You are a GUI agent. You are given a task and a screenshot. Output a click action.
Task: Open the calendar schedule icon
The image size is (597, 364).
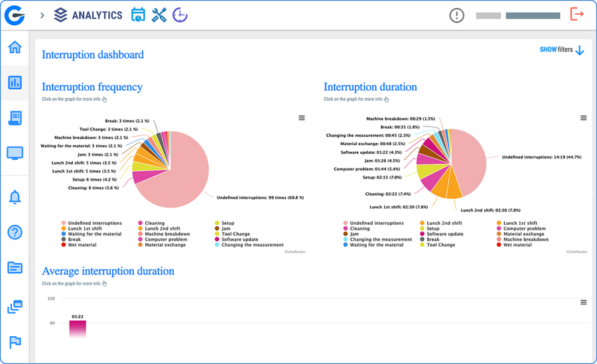pyautogui.click(x=138, y=15)
